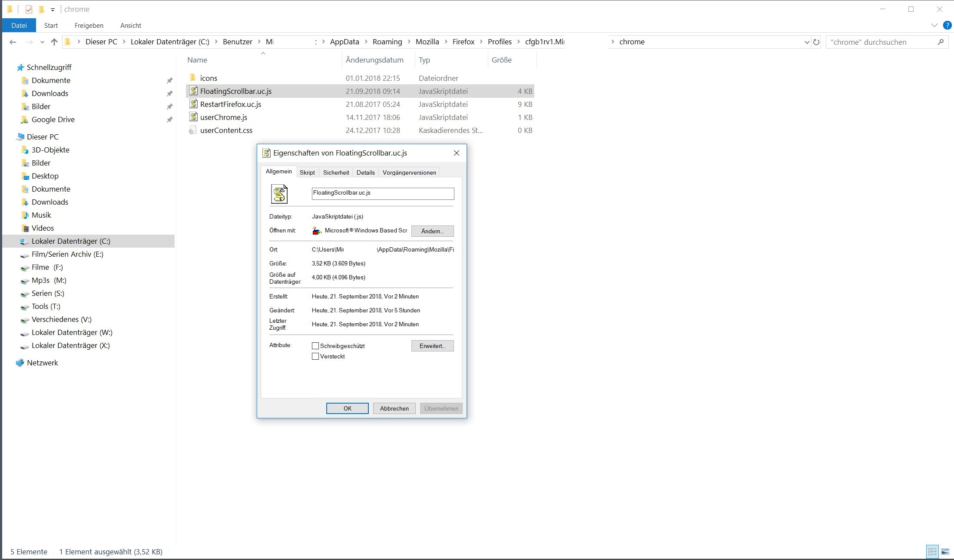The image size is (954, 560).
Task: Select the RestartFirefox.uc.js script file icon
Action: pyautogui.click(x=193, y=104)
